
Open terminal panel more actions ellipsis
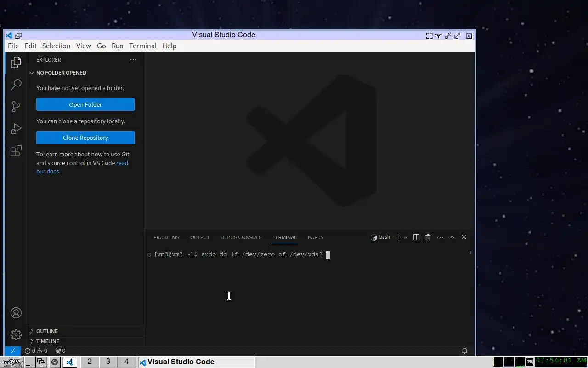point(440,237)
